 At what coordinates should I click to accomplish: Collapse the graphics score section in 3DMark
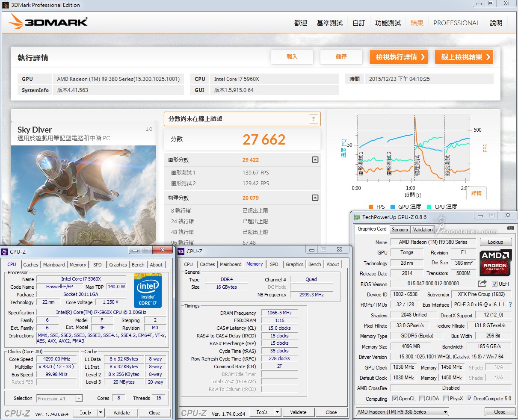pos(315,160)
